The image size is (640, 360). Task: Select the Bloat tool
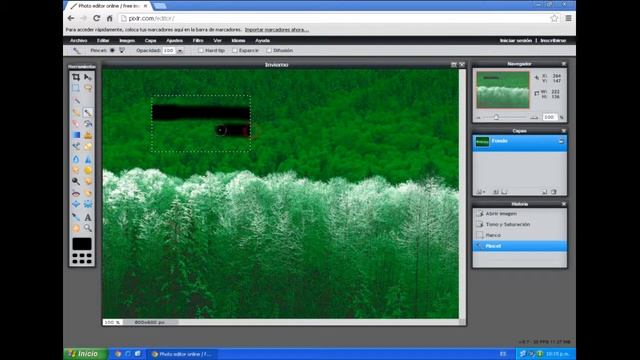76,204
